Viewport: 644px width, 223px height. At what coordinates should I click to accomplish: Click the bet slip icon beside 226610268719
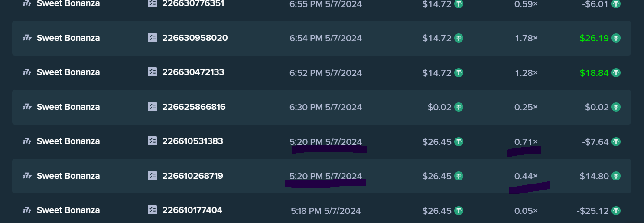click(152, 176)
